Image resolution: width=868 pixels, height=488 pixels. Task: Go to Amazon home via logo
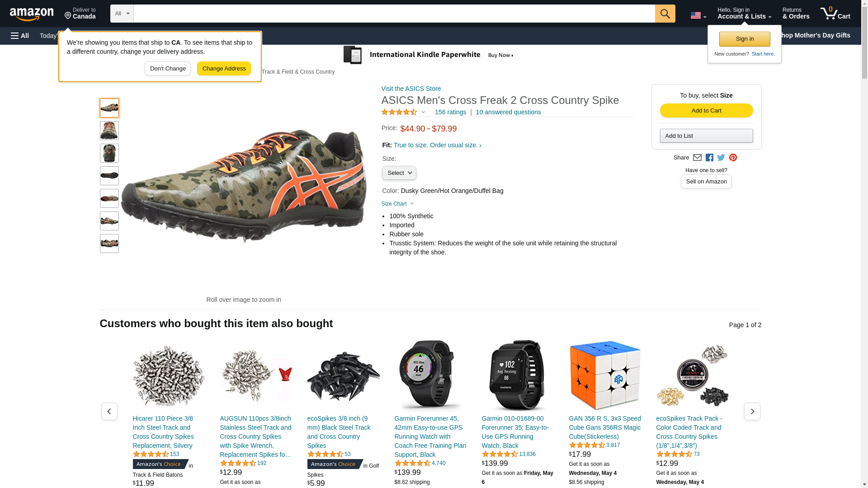pos(32,14)
